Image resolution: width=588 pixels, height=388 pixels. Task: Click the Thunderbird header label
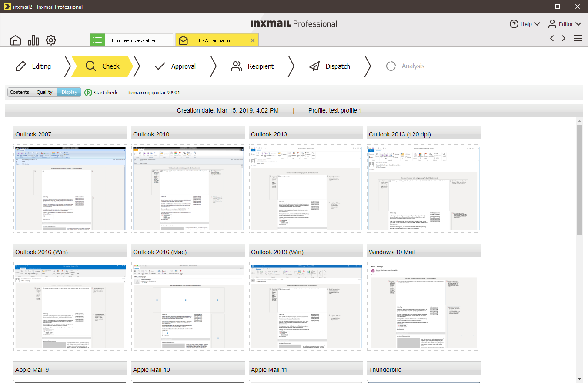pos(424,369)
